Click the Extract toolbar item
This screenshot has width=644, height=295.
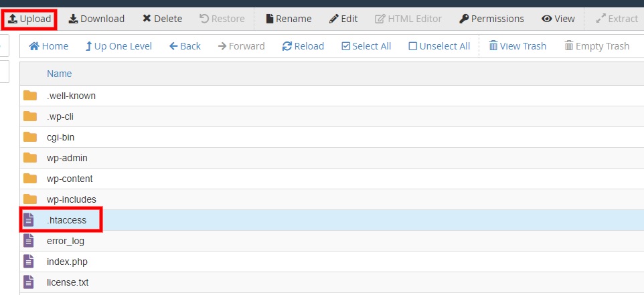tap(617, 19)
